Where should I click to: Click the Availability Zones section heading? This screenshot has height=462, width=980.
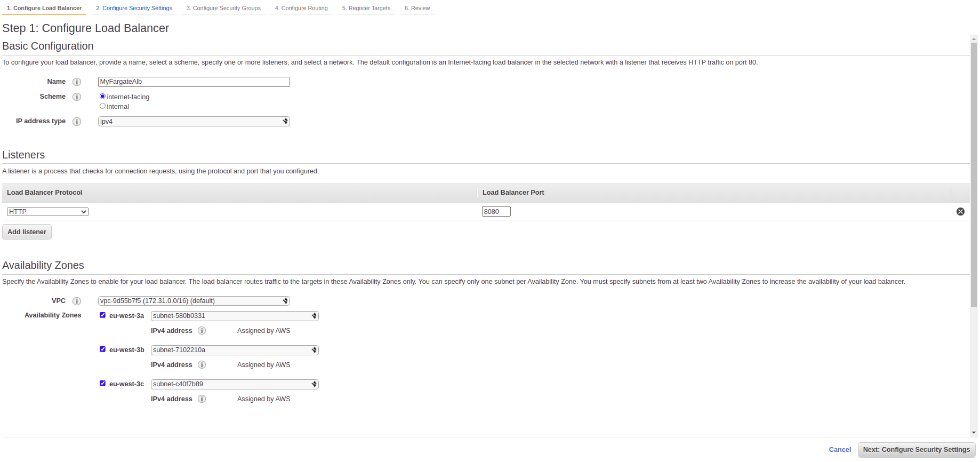coord(43,265)
